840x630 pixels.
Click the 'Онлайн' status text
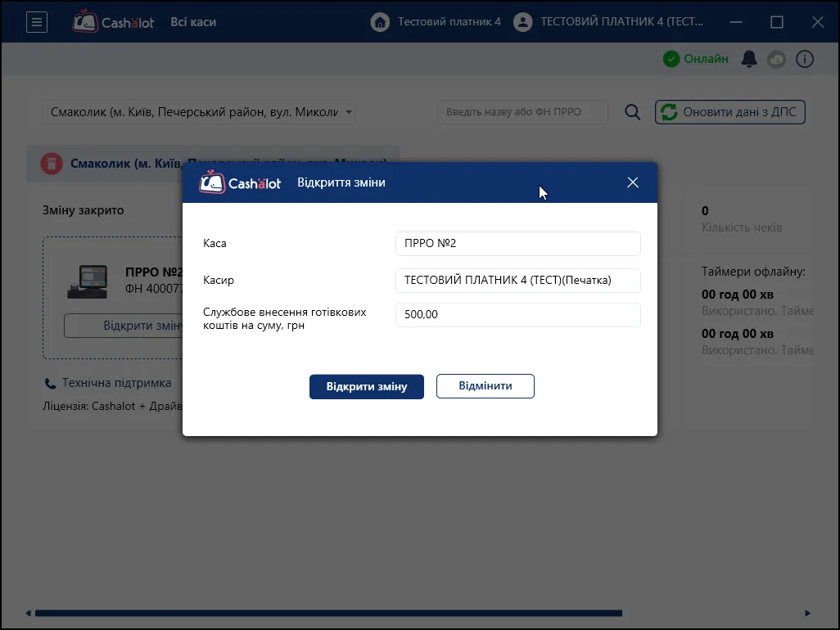coord(706,59)
